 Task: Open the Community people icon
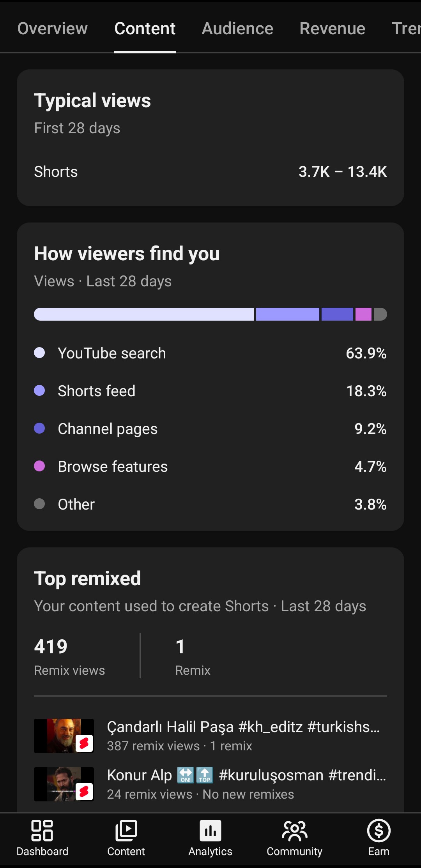(x=295, y=830)
